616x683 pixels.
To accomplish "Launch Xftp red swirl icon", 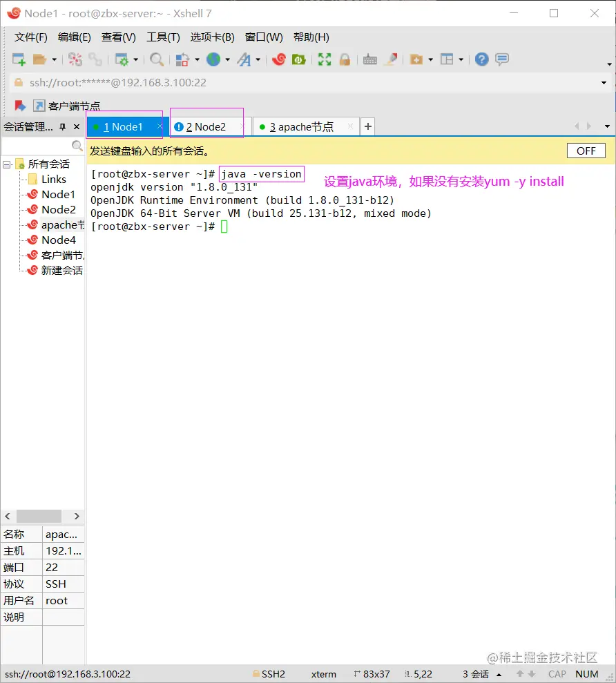I will [x=279, y=59].
